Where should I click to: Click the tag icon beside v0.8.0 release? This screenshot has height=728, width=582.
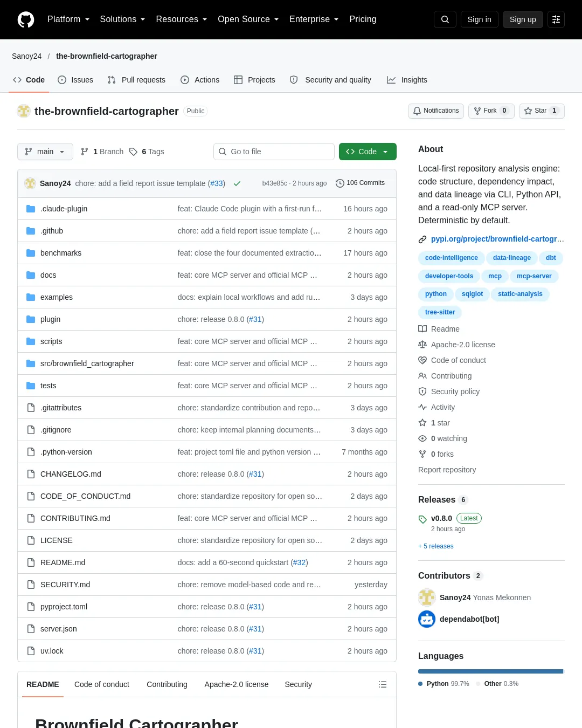pyautogui.click(x=422, y=519)
